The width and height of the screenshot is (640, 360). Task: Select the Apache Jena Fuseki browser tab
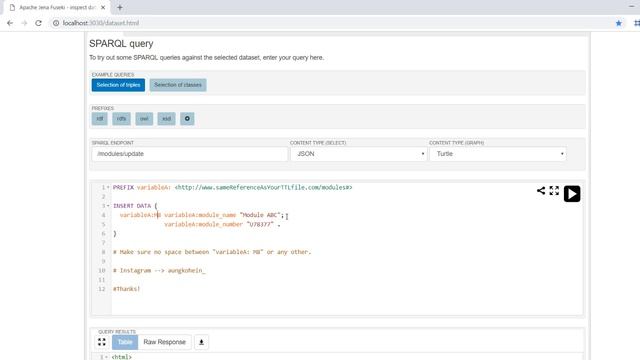pyautogui.click(x=57, y=7)
